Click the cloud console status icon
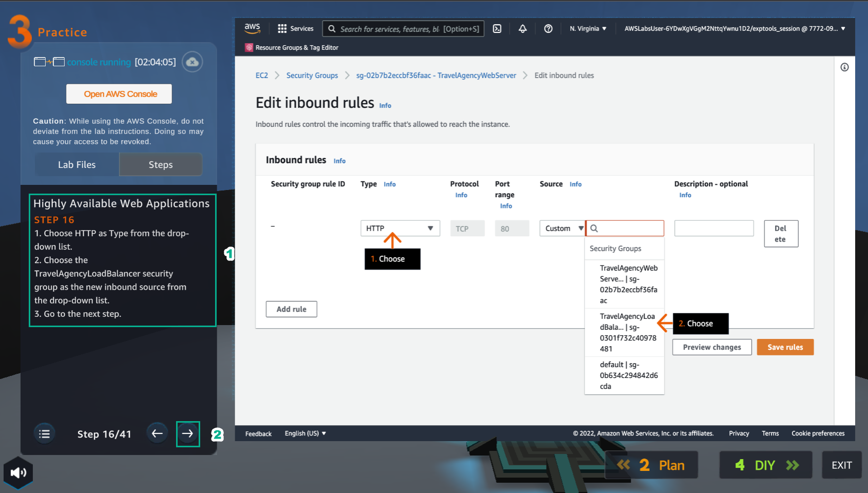 click(192, 62)
